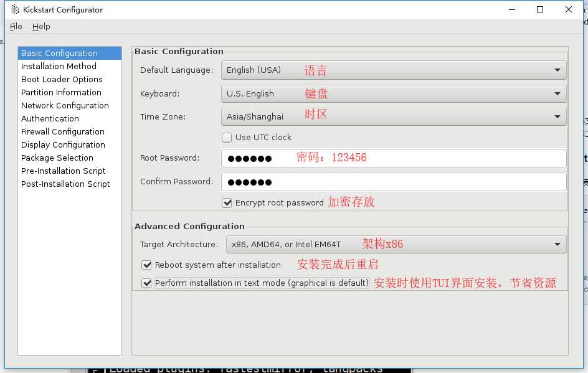Expand the Default Language dropdown
The image size is (588, 373).
tap(394, 70)
